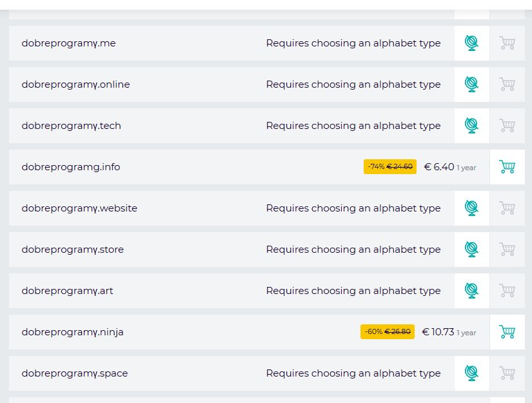
Task: Select the dobreprogramg.info domain name
Action: pos(70,167)
